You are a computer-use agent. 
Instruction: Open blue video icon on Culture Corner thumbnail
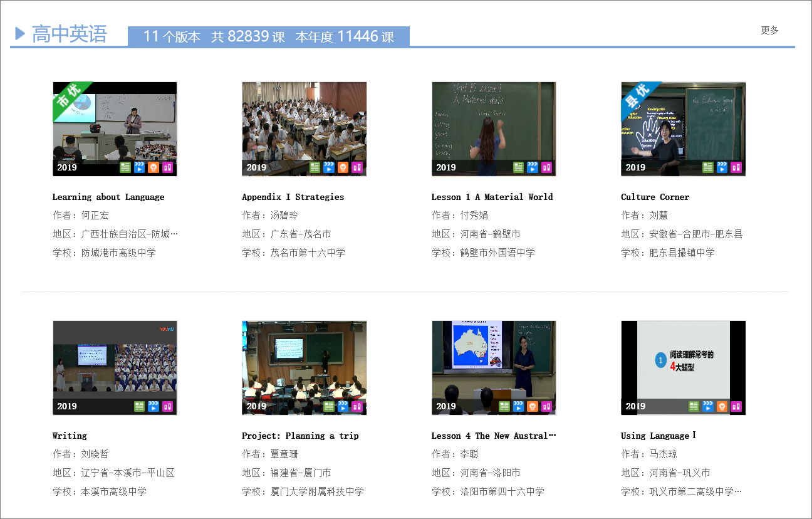[x=722, y=167]
